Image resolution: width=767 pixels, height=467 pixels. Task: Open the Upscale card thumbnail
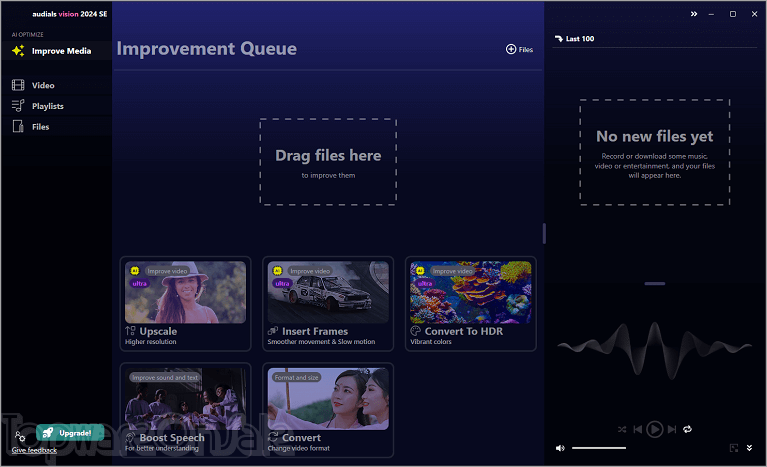pos(185,292)
